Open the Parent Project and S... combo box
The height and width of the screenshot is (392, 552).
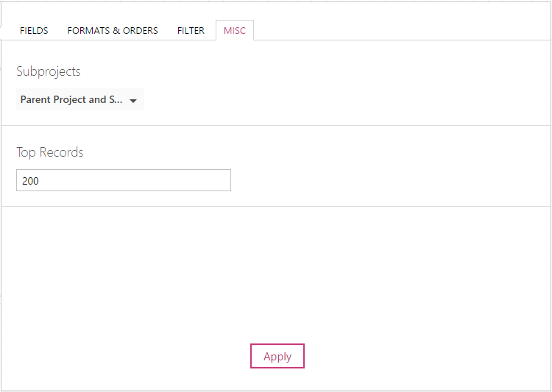click(x=80, y=99)
